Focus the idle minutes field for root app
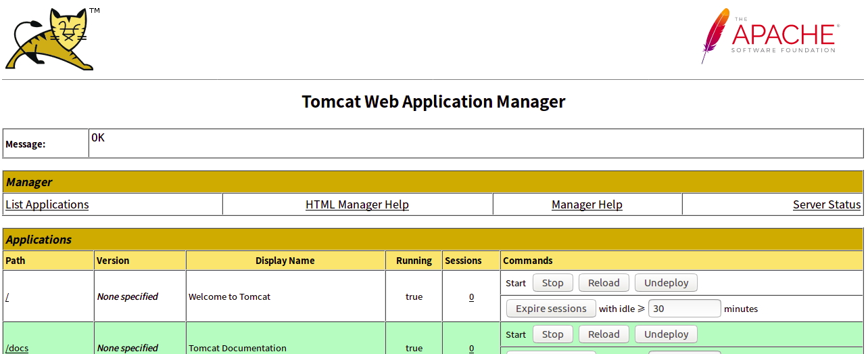The width and height of the screenshot is (868, 354). (685, 309)
